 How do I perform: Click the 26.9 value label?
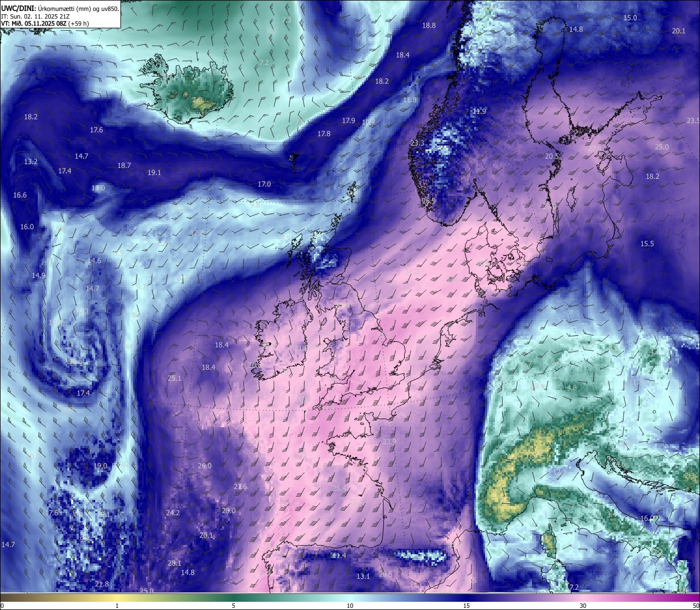point(429,201)
